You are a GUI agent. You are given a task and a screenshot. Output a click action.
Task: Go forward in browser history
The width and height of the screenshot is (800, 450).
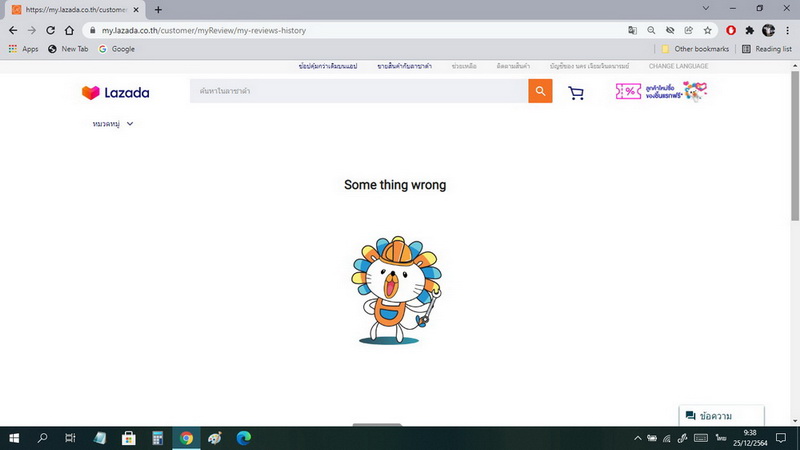pyautogui.click(x=32, y=31)
